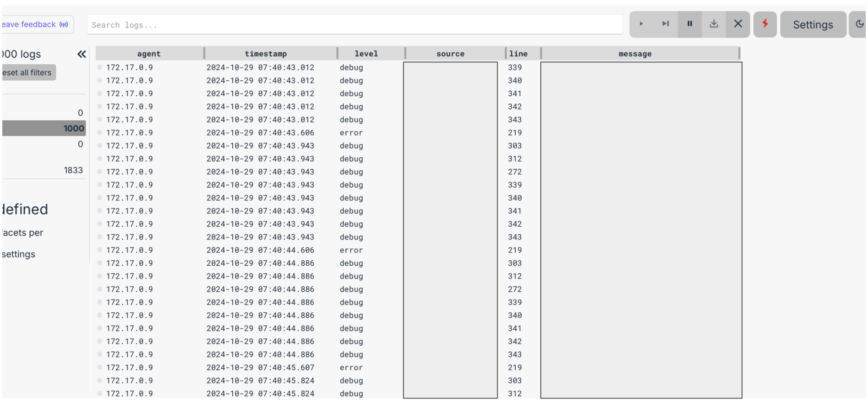
Task: Focus the Search logs input field
Action: point(355,25)
